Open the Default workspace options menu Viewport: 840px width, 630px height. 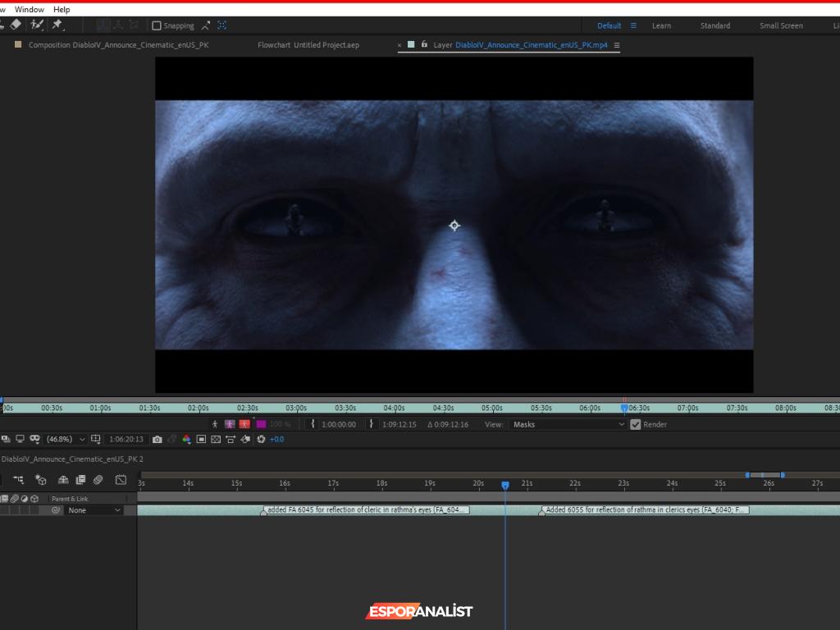tap(633, 25)
